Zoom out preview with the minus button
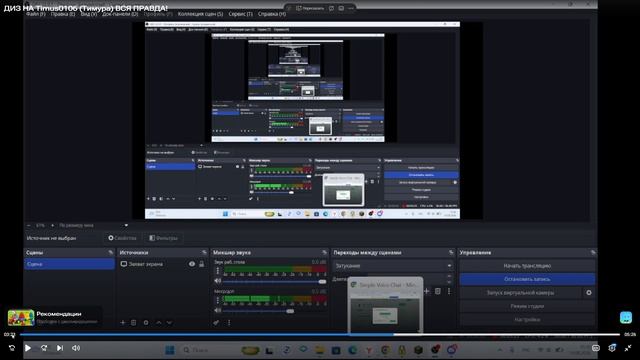The height and width of the screenshot is (360, 640). pyautogui.click(x=29, y=225)
